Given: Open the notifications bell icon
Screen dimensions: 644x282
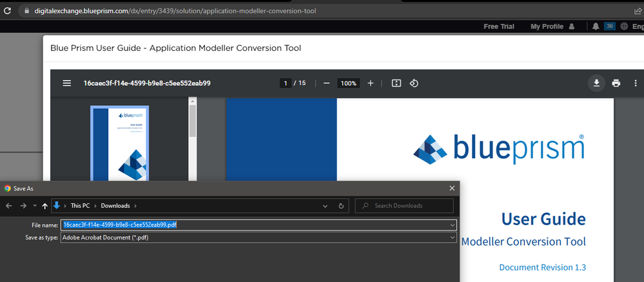Looking at the screenshot, I should click(x=595, y=26).
